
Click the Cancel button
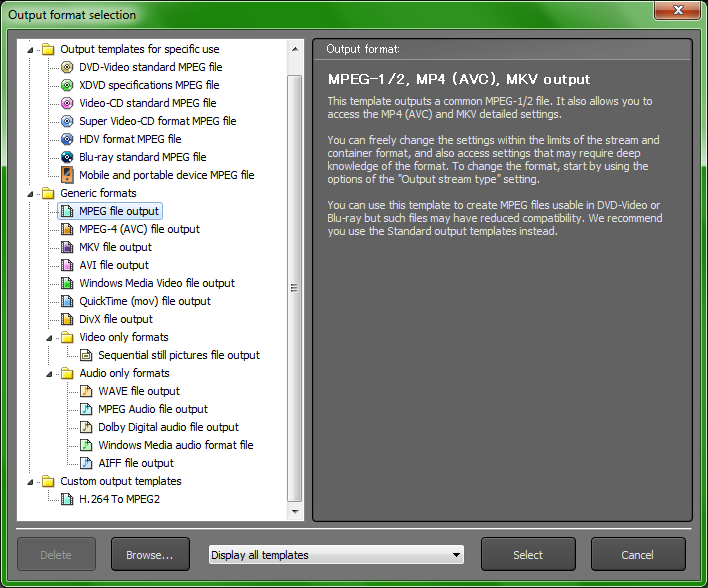point(638,555)
